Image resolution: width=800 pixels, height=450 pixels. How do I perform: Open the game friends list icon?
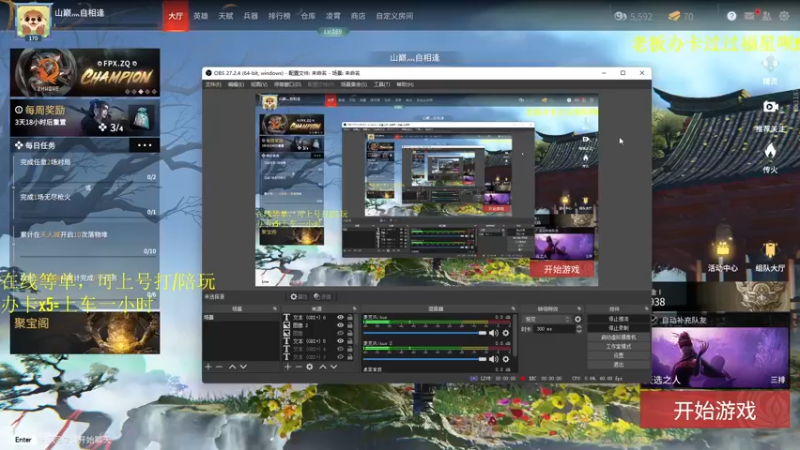pyautogui.click(x=766, y=16)
